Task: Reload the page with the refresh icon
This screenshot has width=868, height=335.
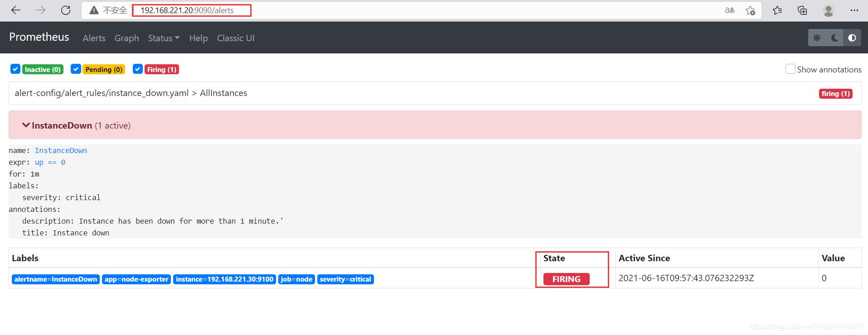Action: coord(66,10)
